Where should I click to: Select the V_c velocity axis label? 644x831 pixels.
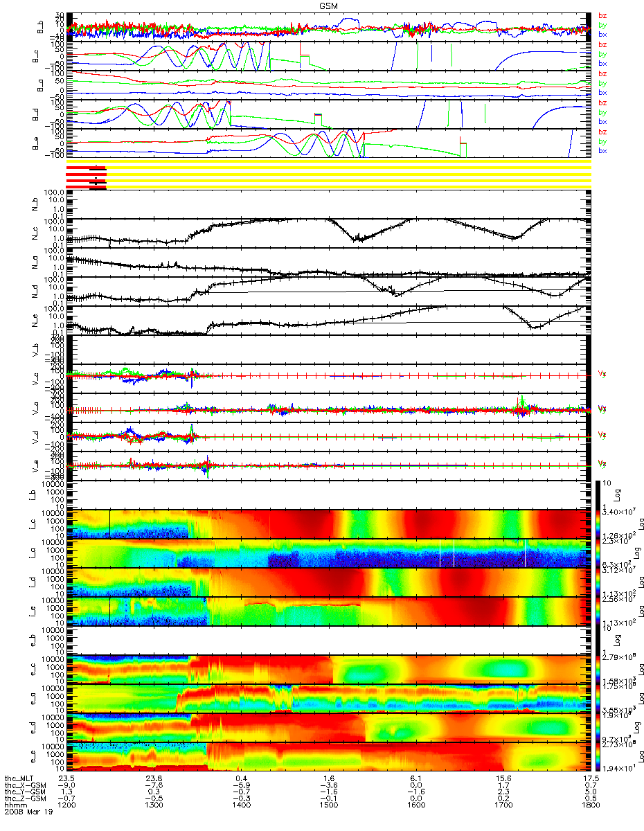(x=35, y=378)
